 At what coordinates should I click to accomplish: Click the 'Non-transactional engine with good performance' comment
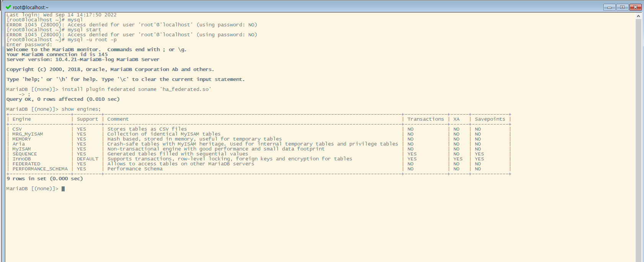tap(216, 149)
